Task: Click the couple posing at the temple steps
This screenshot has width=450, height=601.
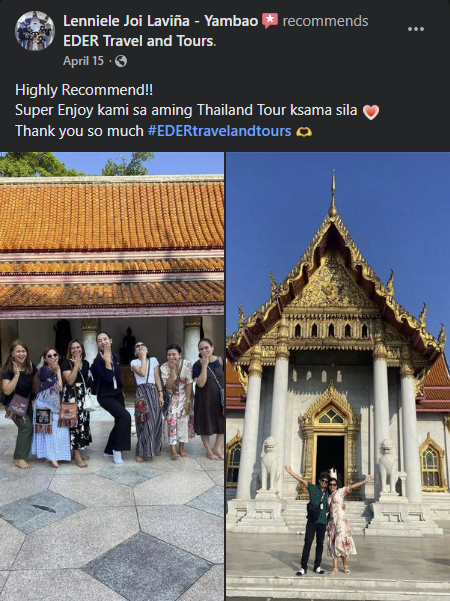Action: pos(328,521)
